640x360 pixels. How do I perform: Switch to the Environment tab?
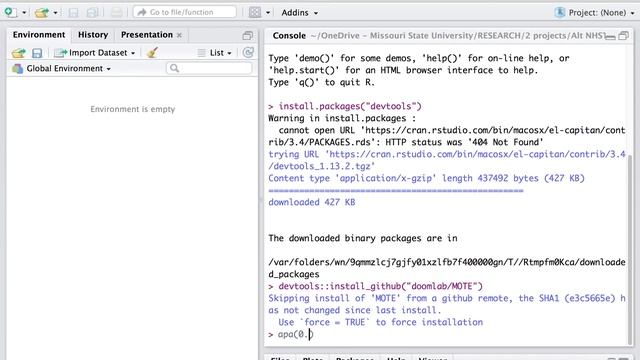(x=39, y=35)
